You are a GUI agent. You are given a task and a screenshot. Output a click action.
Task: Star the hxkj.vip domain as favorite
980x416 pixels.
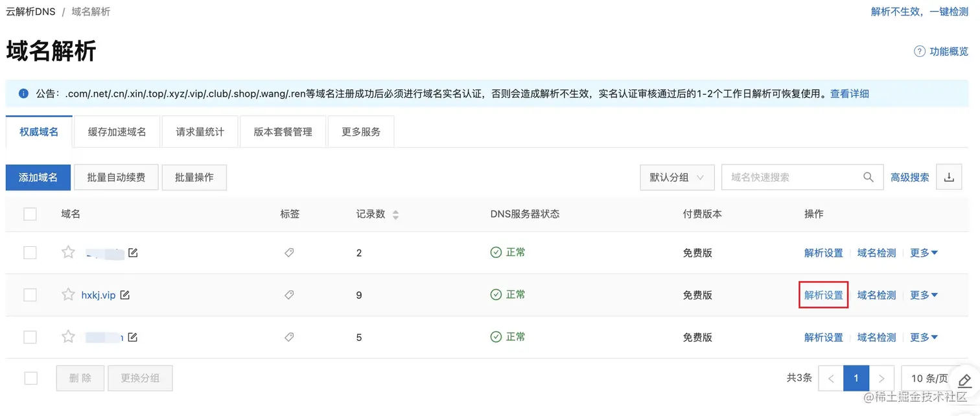pos(68,294)
